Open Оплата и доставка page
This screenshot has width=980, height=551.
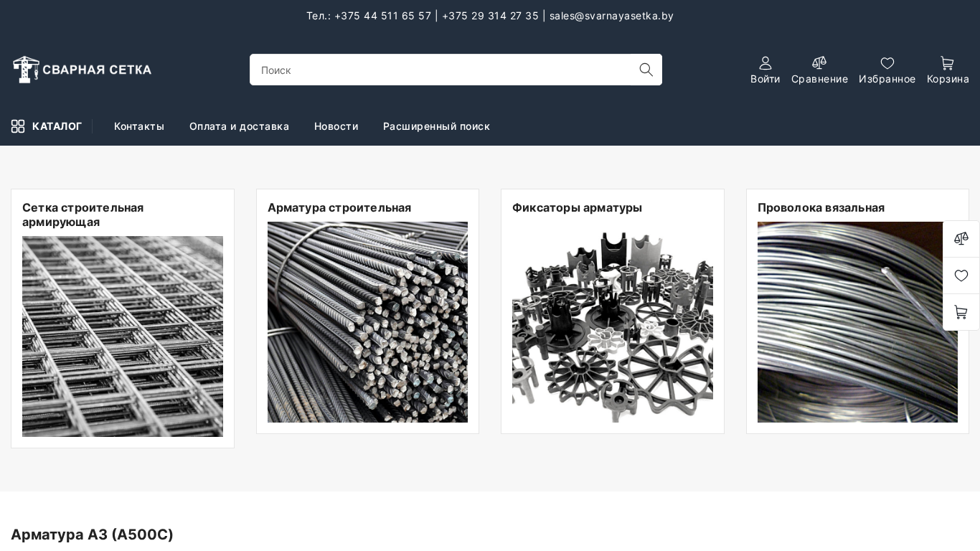coord(239,126)
